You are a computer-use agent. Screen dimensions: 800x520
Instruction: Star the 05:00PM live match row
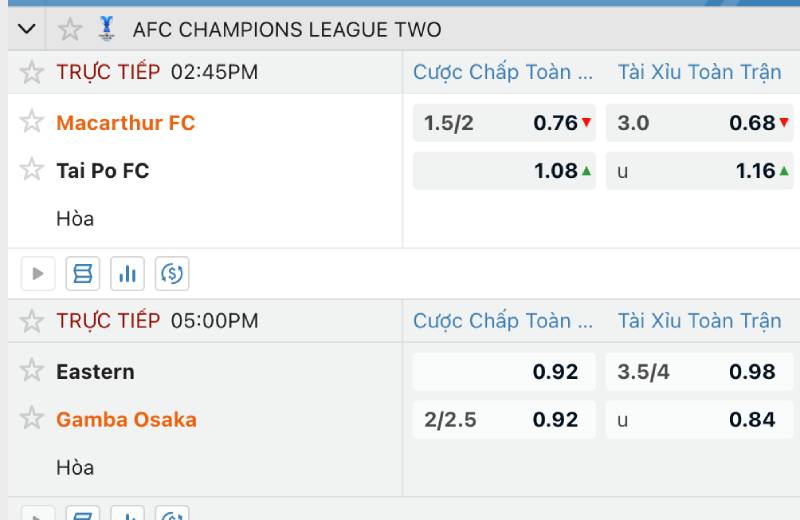coord(32,321)
